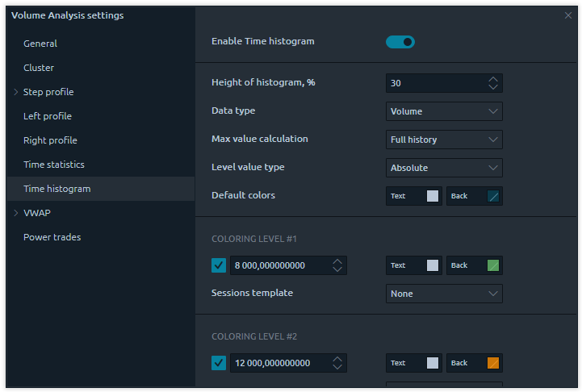
Task: Expand the VWAP section arrow
Action: (15, 213)
